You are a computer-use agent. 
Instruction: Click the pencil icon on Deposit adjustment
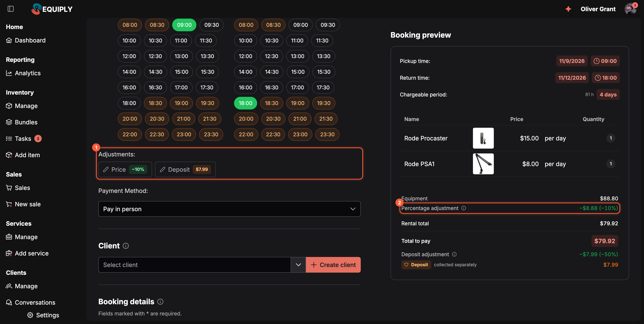tap(162, 170)
